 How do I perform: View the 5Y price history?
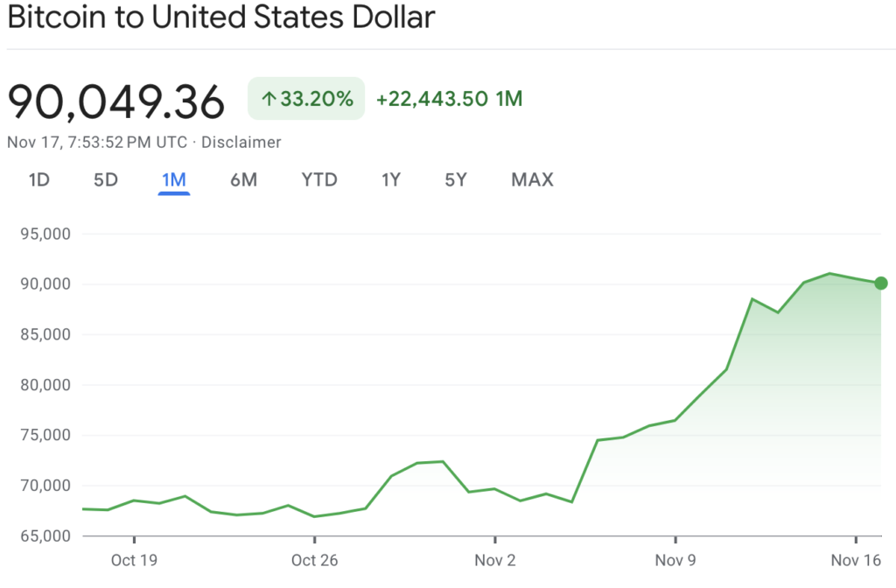pos(456,180)
